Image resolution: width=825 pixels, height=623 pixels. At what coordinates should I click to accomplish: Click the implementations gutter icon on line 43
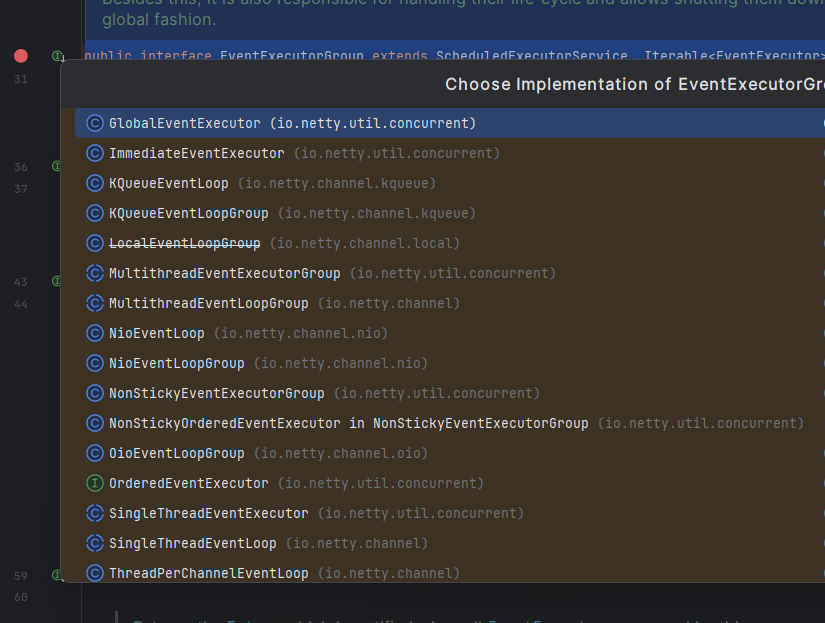[x=56, y=281]
